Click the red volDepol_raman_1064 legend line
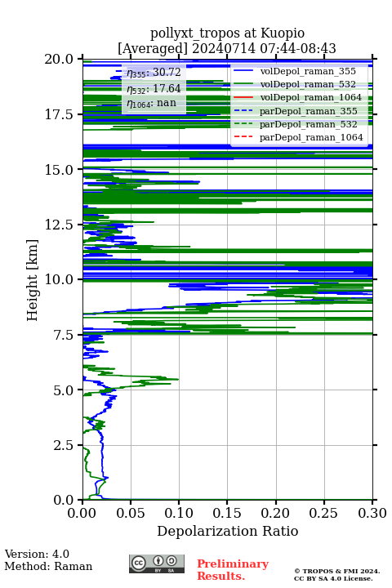 pyautogui.click(x=243, y=97)
